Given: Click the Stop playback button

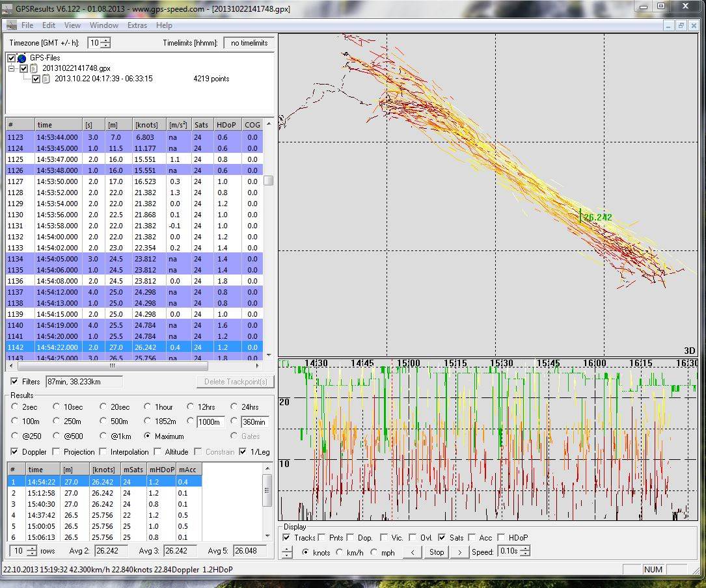Looking at the screenshot, I should coord(436,552).
